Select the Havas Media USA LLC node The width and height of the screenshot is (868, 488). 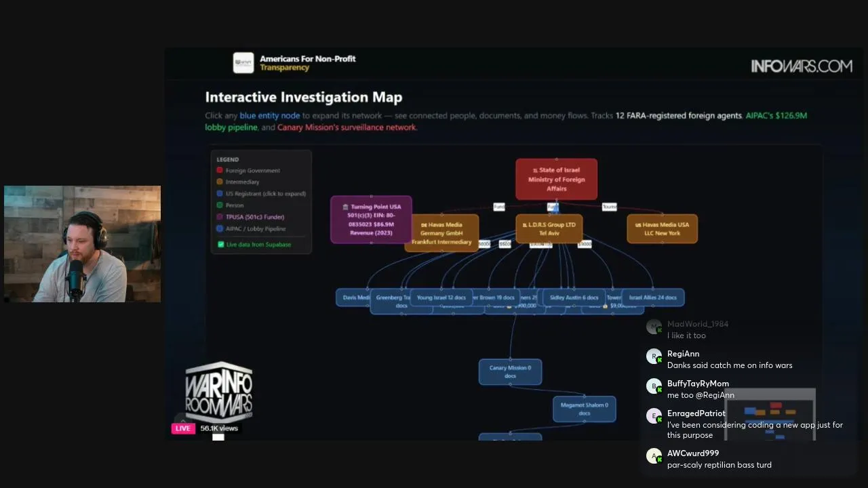[662, 228]
